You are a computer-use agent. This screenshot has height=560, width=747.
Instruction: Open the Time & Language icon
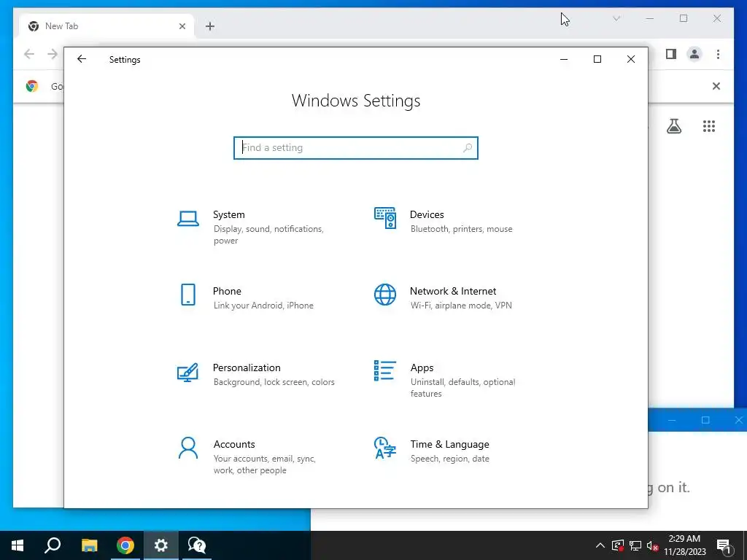(385, 448)
